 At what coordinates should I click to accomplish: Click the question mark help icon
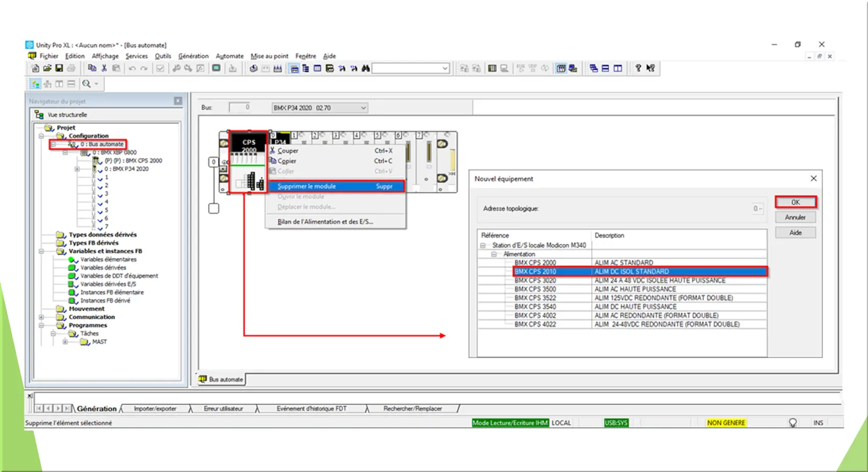pos(638,68)
